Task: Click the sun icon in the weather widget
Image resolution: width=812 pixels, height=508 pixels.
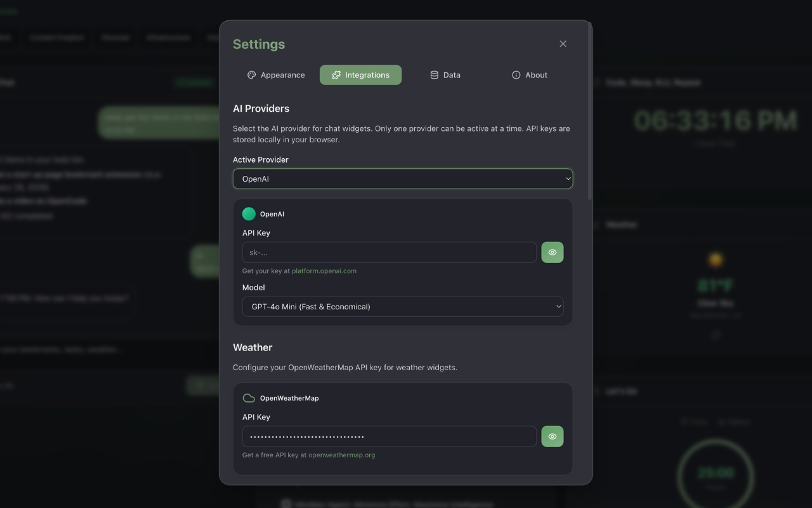Action: point(716,258)
